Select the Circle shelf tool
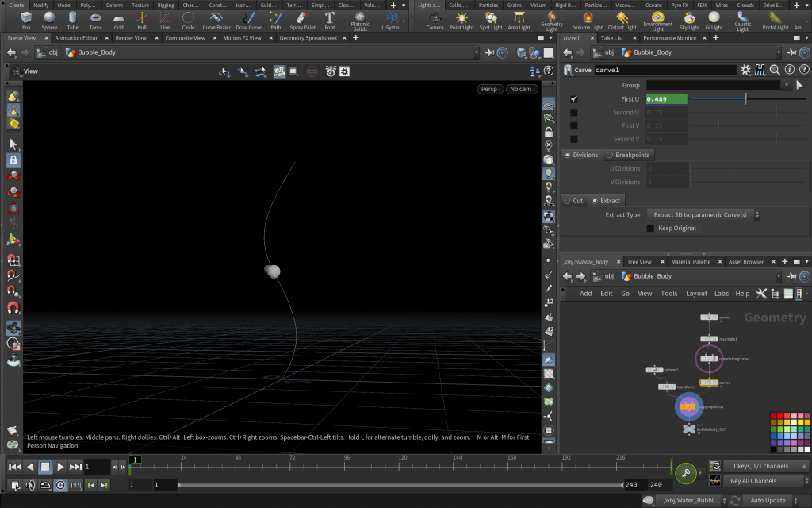The height and width of the screenshot is (508, 812). click(188, 21)
